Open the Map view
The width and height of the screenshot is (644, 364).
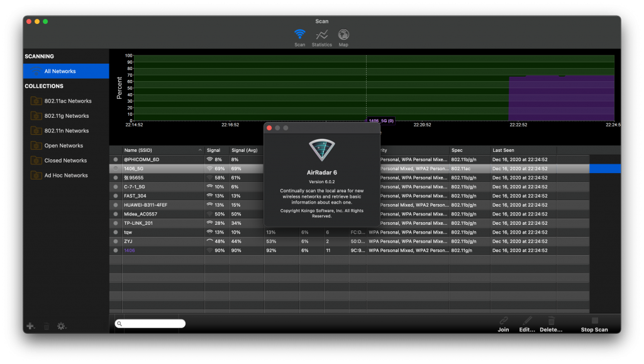point(343,38)
